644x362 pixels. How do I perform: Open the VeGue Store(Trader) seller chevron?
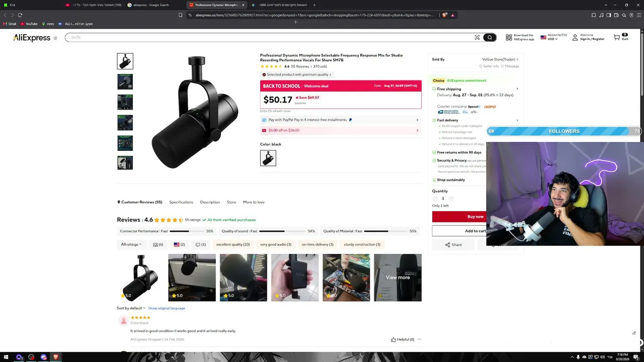[517, 59]
